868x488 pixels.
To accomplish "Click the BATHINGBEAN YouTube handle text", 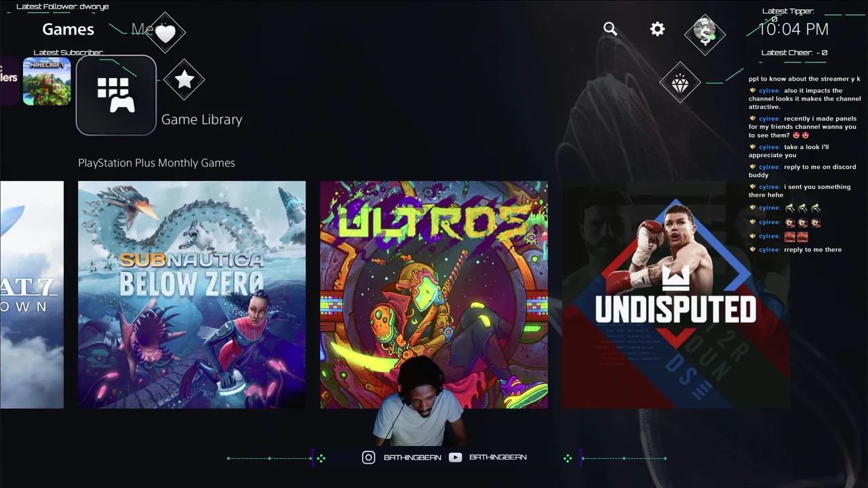I will coord(498,457).
